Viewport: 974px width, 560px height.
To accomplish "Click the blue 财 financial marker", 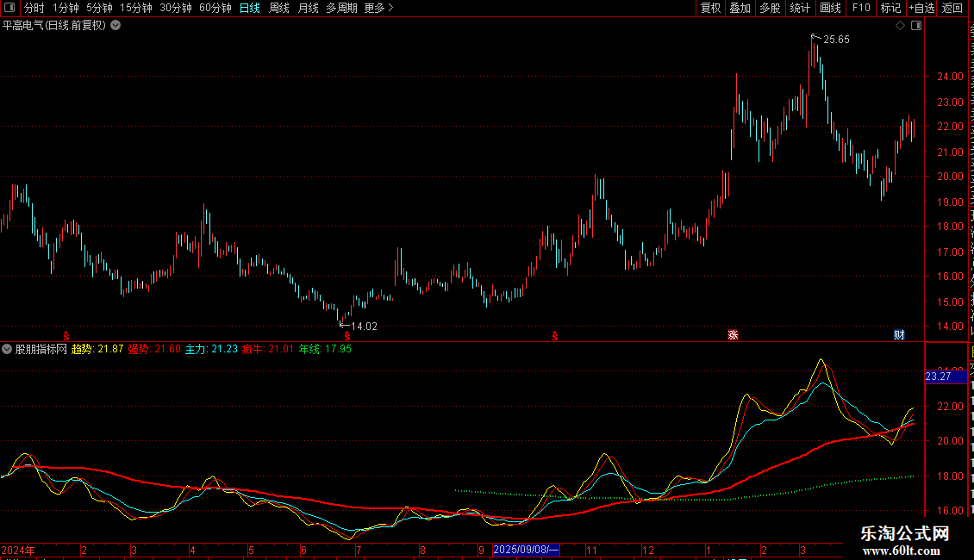I will [899, 335].
